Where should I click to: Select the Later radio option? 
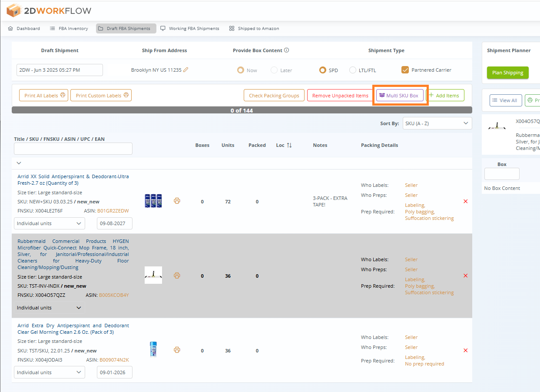[273, 70]
